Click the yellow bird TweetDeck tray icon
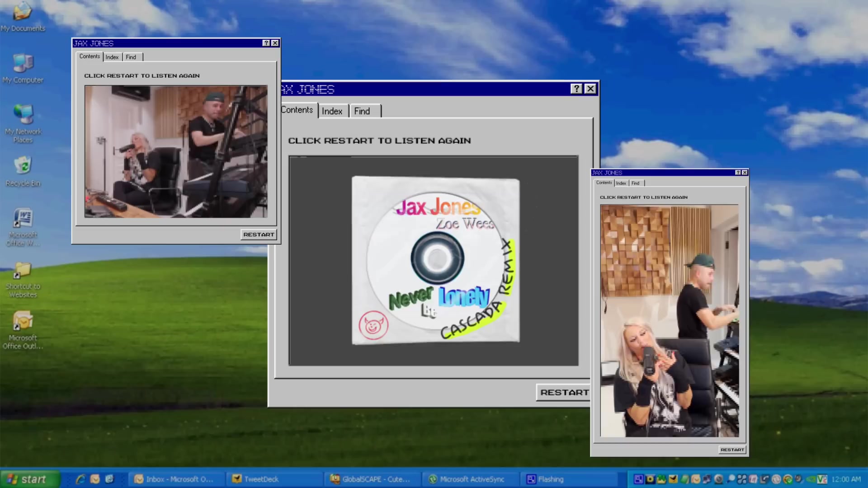The height and width of the screenshot is (488, 868). point(673,479)
